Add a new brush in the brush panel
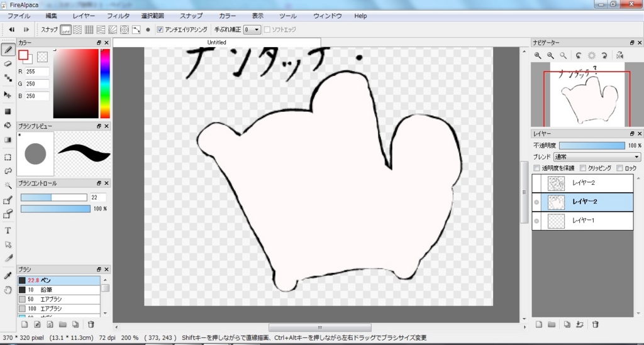 pyautogui.click(x=25, y=324)
